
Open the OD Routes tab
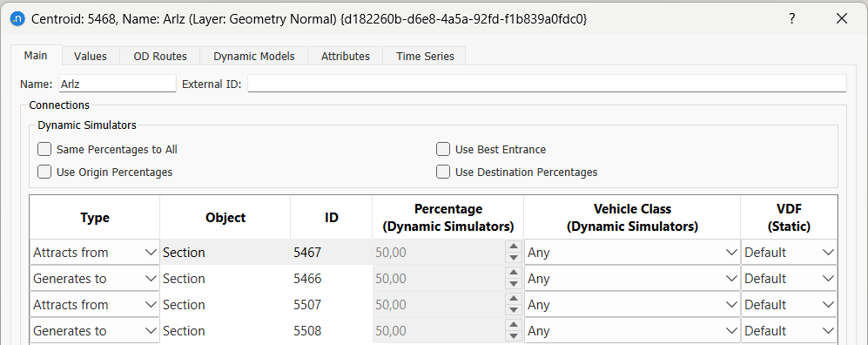pos(160,56)
